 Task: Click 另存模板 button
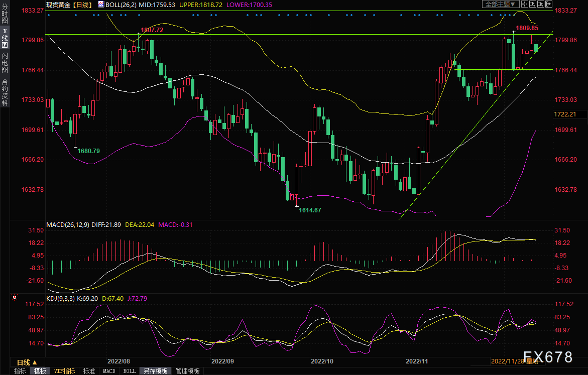coord(155,371)
